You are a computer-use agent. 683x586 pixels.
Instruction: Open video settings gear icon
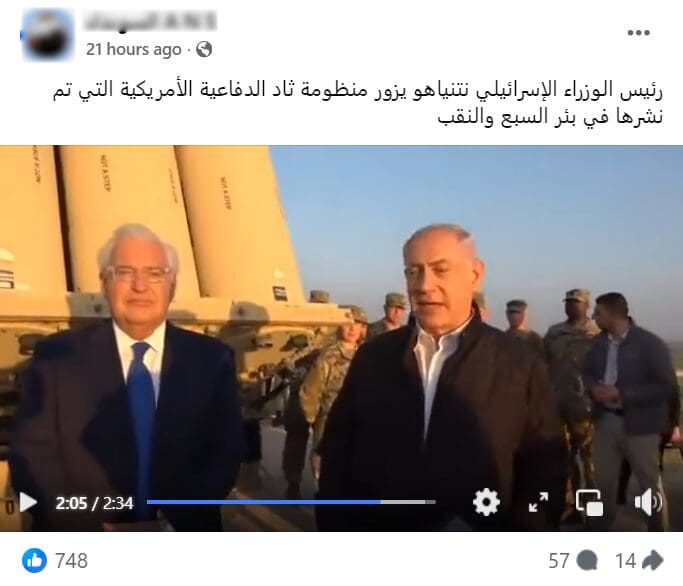click(x=486, y=502)
